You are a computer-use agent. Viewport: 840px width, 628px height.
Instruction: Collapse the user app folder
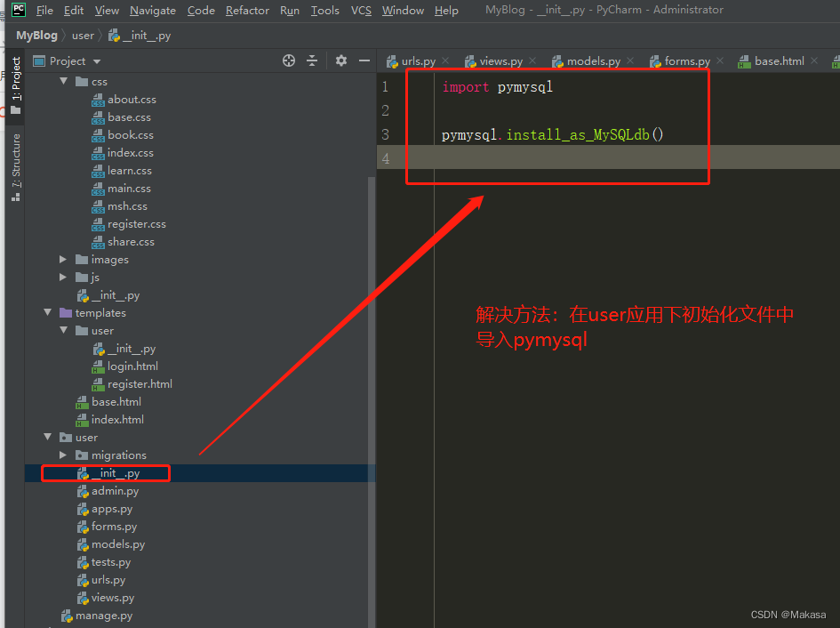pos(48,437)
